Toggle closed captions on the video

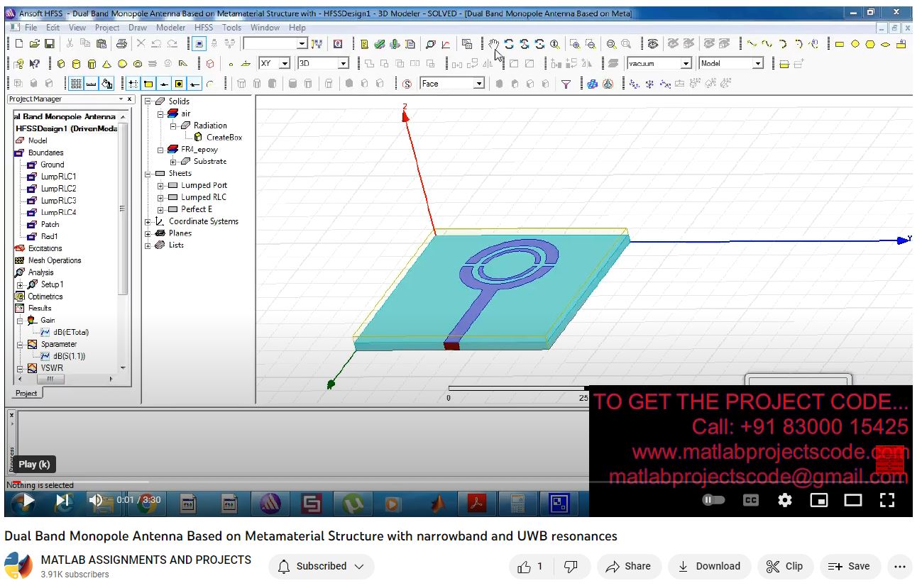tap(750, 500)
